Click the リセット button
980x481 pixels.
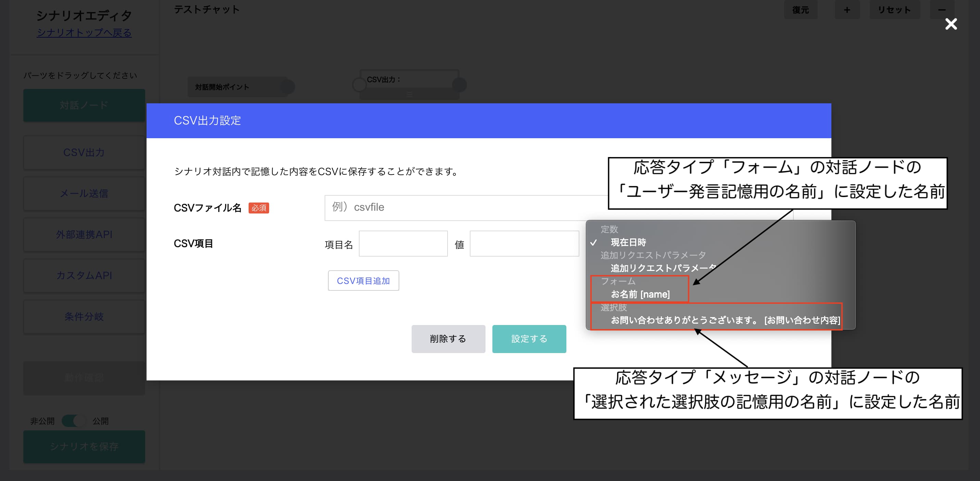[894, 10]
